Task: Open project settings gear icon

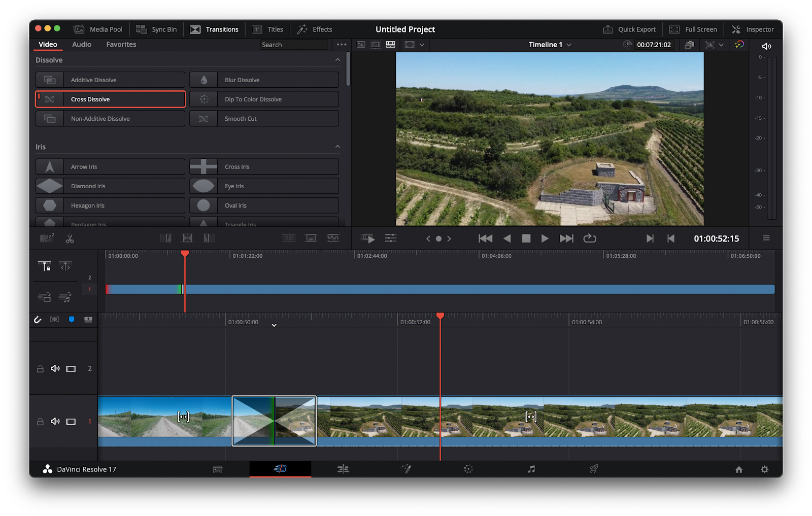Action: [764, 469]
